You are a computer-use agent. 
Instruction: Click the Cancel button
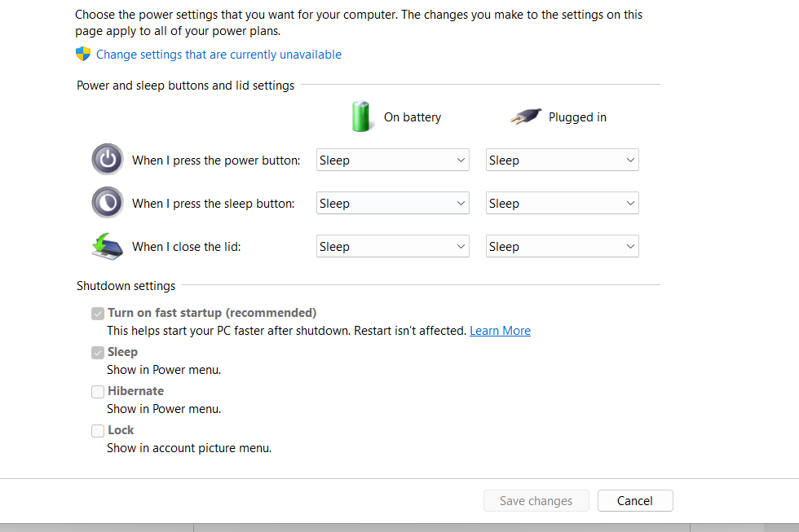pos(635,501)
